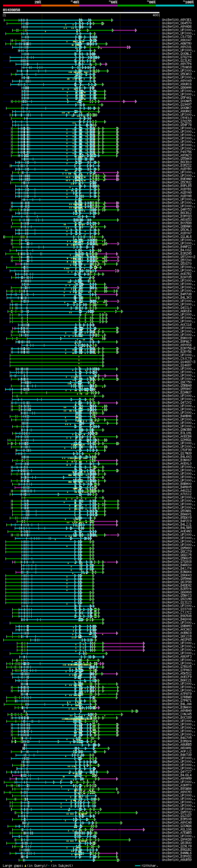This screenshot has width=197, height=868.
Task: Click label UniRef100_B4NPZ2
Action: [177, 247]
